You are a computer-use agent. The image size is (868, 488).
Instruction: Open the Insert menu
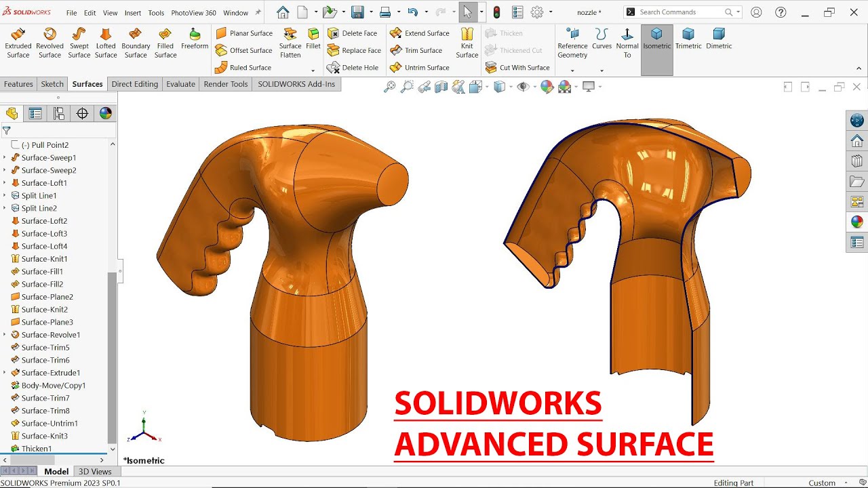pyautogui.click(x=133, y=13)
